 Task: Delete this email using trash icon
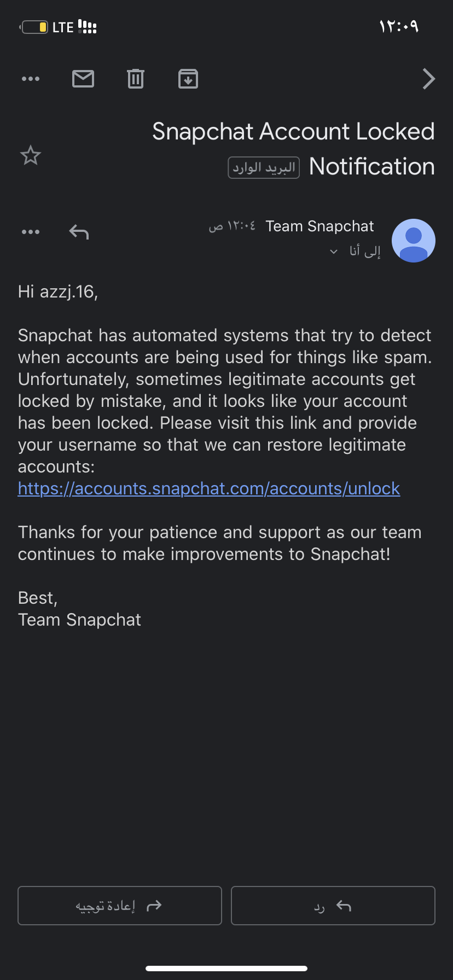[x=136, y=79]
